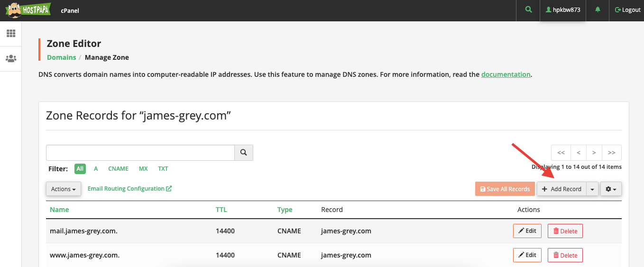
Task: Delete the mail.james-grey.com record
Action: click(565, 231)
